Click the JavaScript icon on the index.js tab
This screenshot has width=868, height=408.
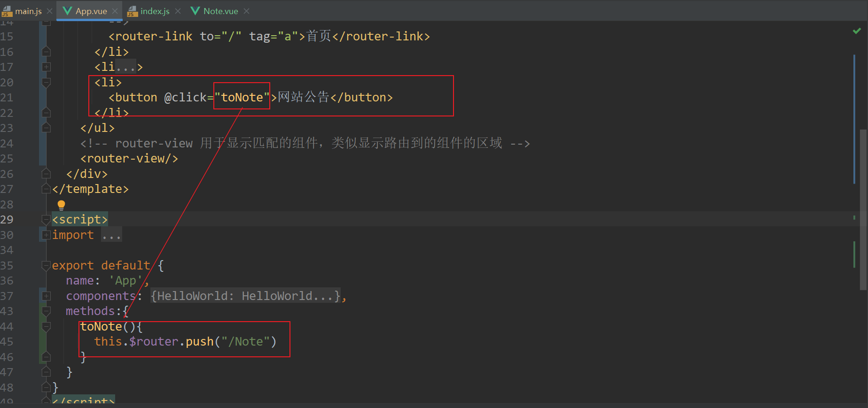(132, 10)
